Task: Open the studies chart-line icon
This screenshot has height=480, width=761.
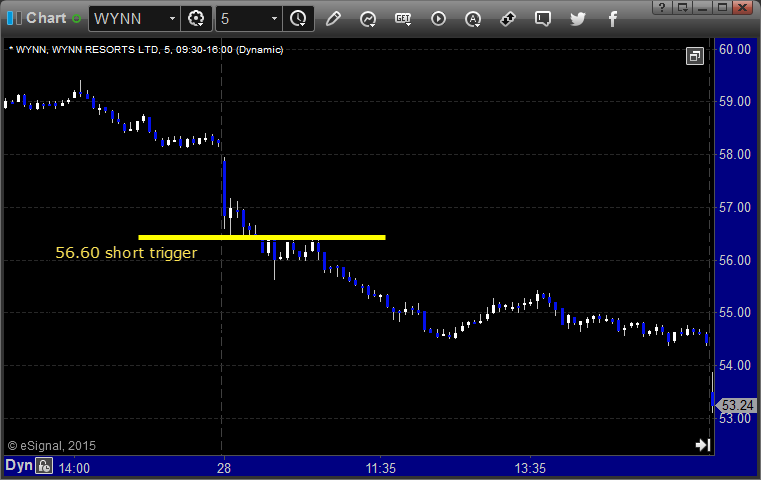Action: [368, 19]
